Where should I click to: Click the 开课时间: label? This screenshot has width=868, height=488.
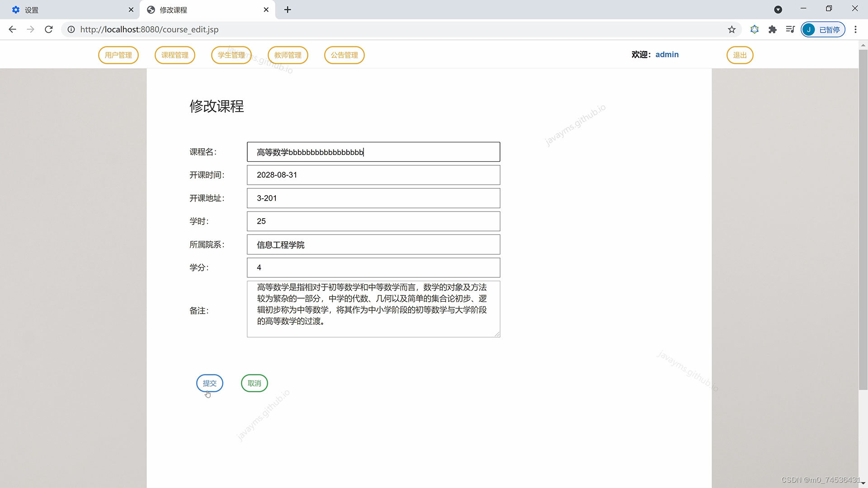tap(207, 175)
